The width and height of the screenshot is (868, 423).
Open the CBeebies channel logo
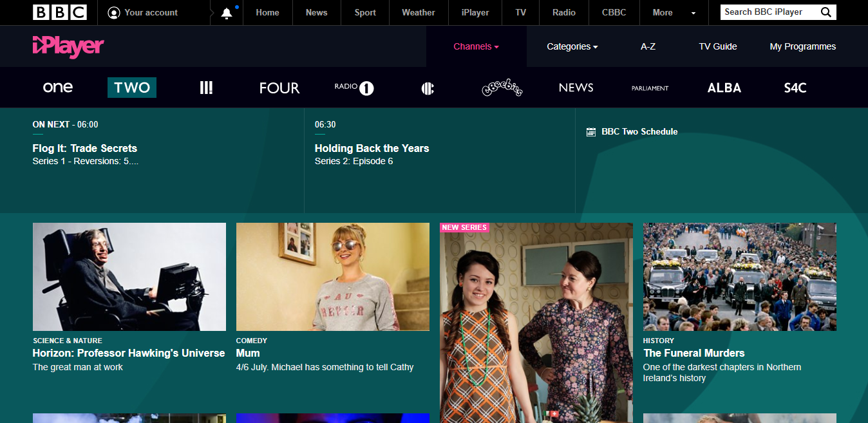pos(502,88)
